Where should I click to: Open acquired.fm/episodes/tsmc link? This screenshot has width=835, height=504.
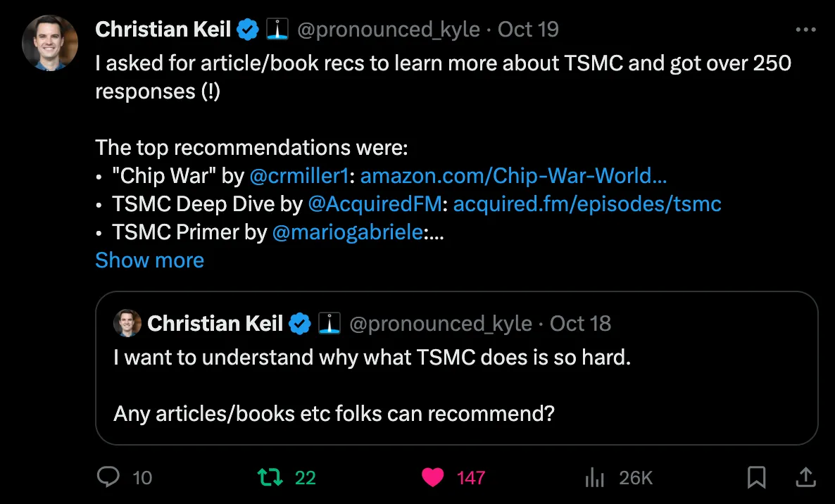pyautogui.click(x=587, y=204)
